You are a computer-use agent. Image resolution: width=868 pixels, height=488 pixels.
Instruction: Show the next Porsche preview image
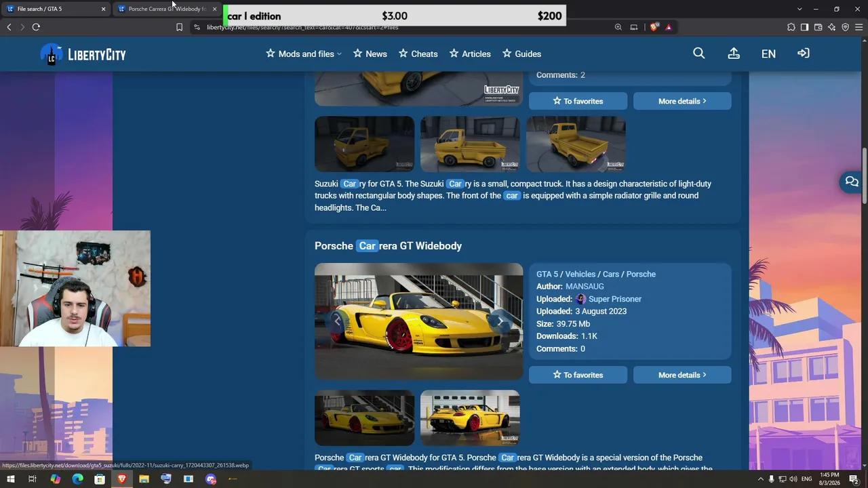click(x=500, y=321)
